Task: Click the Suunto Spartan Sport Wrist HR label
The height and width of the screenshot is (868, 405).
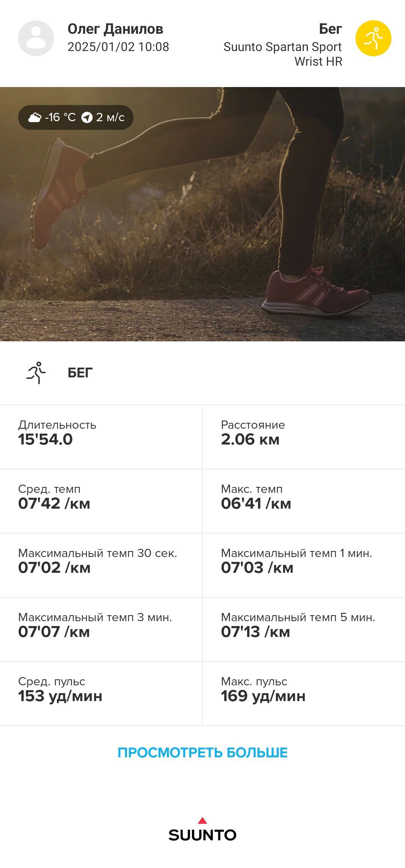Action: click(x=283, y=54)
